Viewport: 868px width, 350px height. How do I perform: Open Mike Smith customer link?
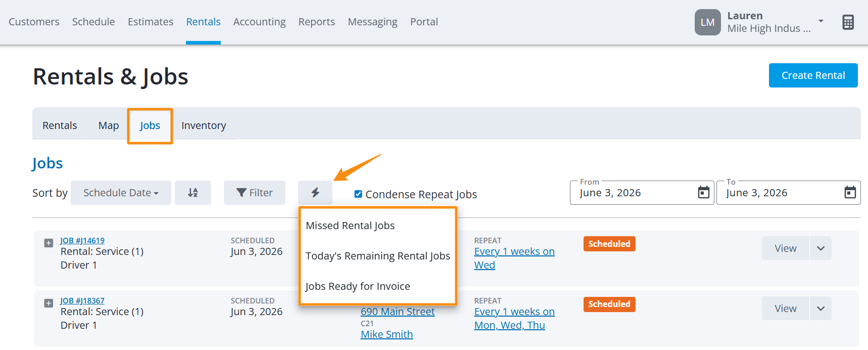pos(387,334)
